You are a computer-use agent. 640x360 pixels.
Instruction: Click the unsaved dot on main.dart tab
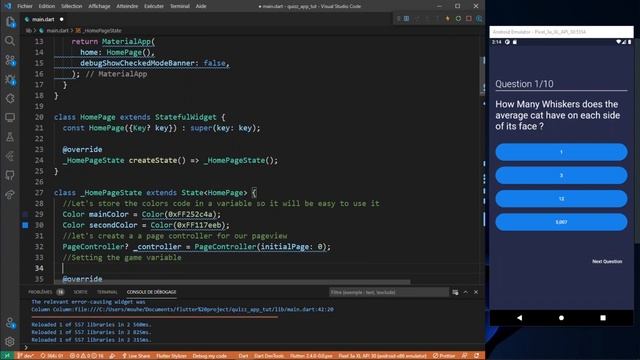[x=62, y=19]
